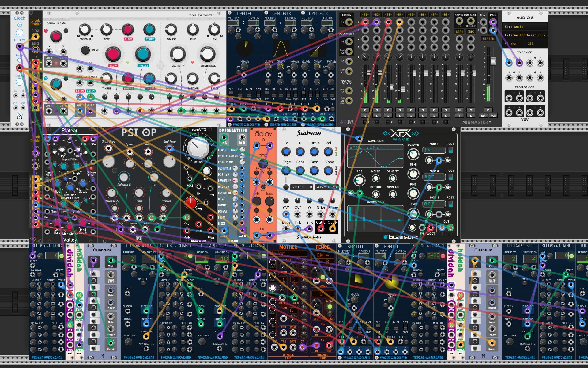Click the GEOMETRY knob on modal synthesizer
This screenshot has height=368, width=588.
(x=178, y=54)
